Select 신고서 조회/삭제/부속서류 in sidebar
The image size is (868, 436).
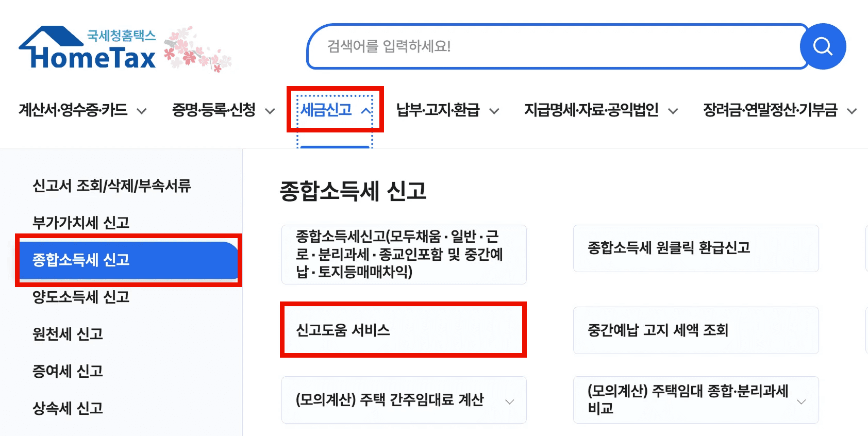click(112, 186)
